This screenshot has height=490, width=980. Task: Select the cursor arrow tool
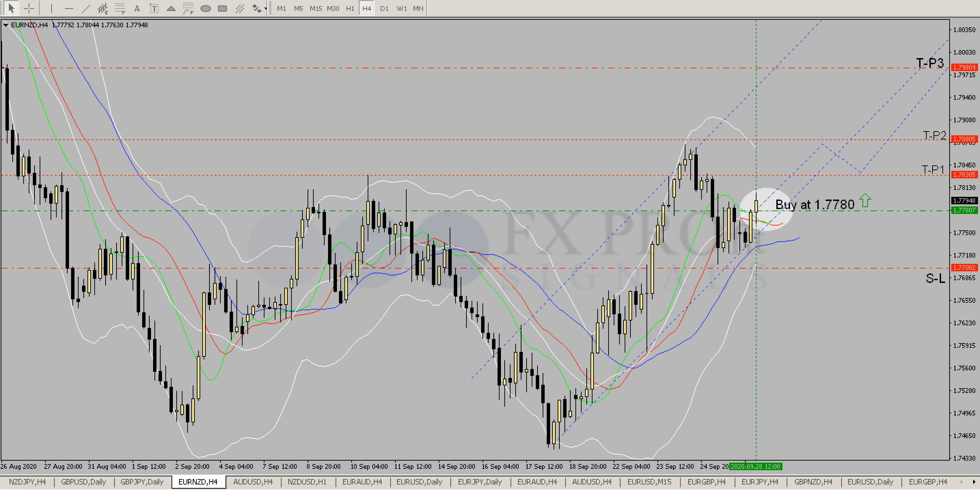pos(11,8)
